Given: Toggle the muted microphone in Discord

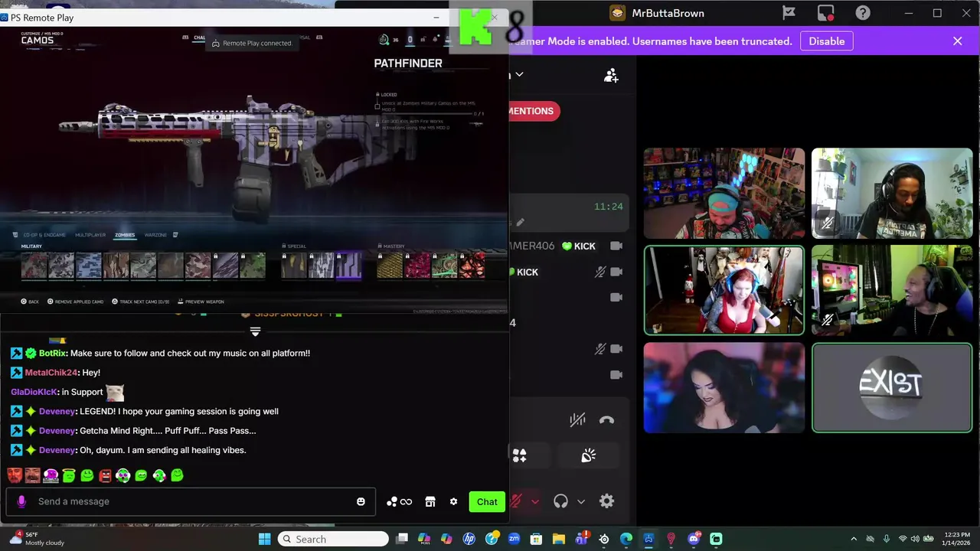Looking at the screenshot, I should (x=517, y=501).
